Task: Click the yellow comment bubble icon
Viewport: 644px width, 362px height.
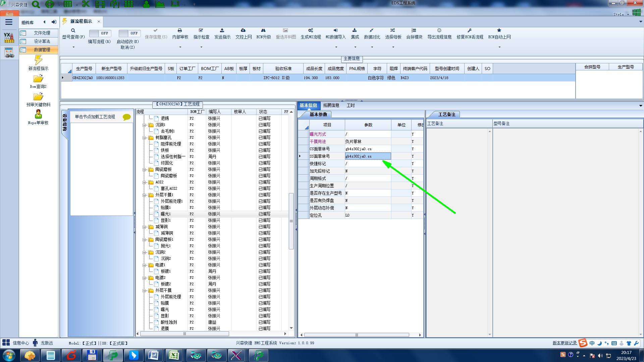Action: pos(126,117)
